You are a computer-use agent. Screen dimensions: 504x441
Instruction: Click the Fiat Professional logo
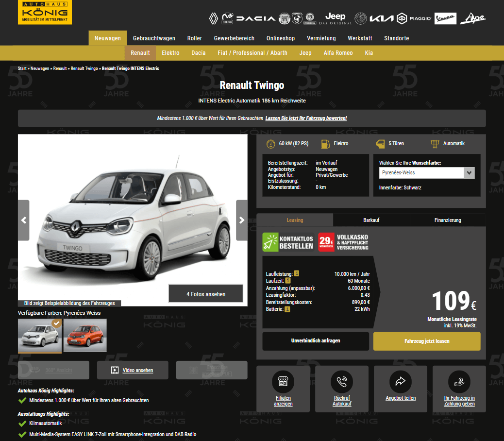coord(310,18)
